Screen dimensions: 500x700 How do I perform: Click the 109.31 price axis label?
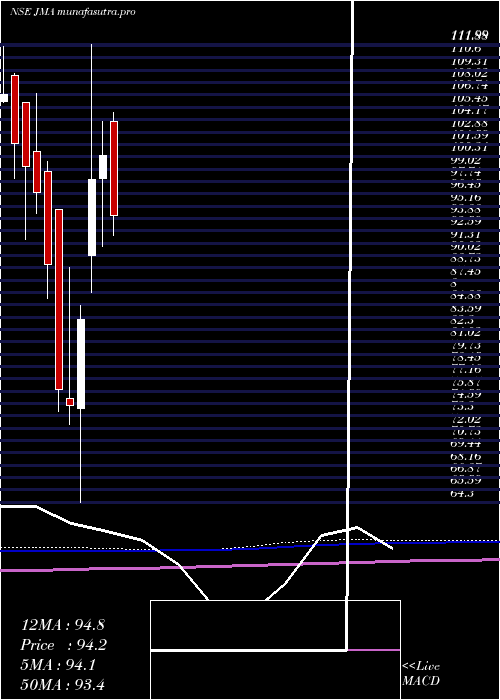pos(468,61)
